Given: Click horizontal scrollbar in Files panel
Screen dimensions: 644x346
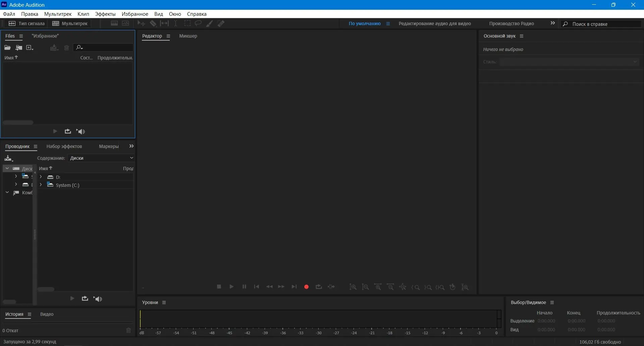Looking at the screenshot, I should click(18, 122).
